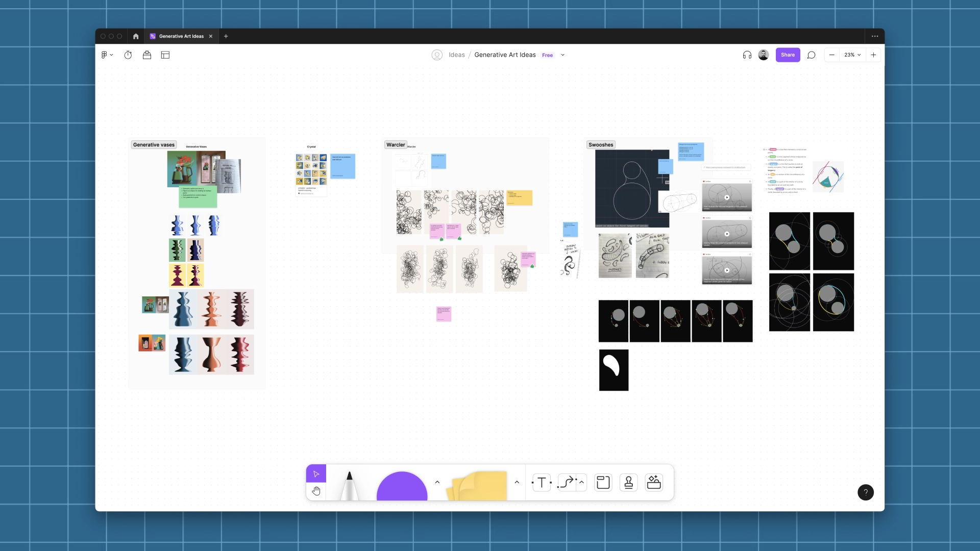Open the Swooshes board frame
Image resolution: width=980 pixels, height=551 pixels.
click(x=600, y=145)
